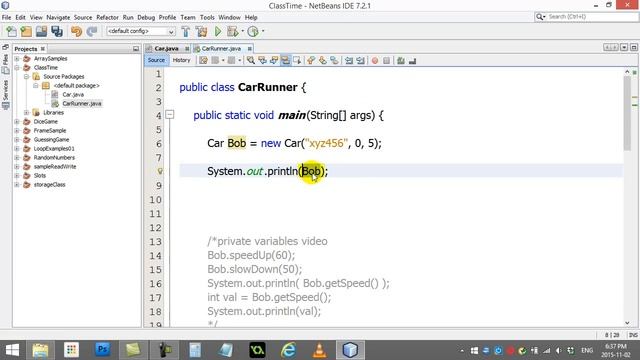Close the CarRunner.java tab
This screenshot has height=360, width=640.
pos(249,49)
